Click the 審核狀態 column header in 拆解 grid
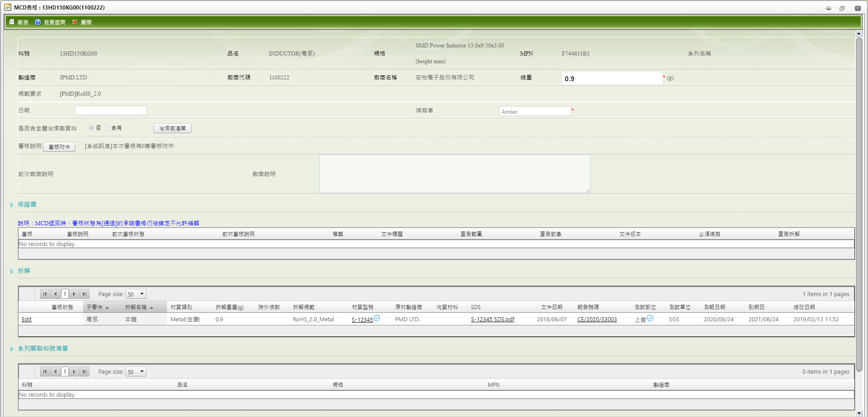This screenshot has height=417, width=868. 62,307
